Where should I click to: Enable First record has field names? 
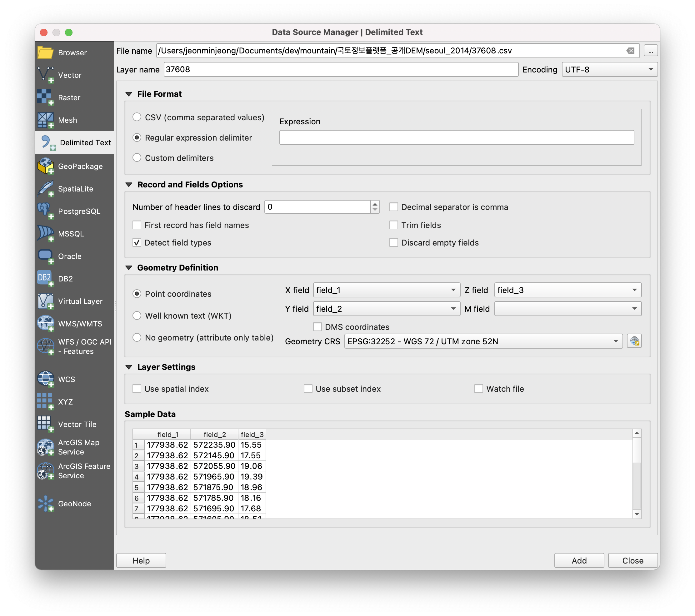click(137, 225)
